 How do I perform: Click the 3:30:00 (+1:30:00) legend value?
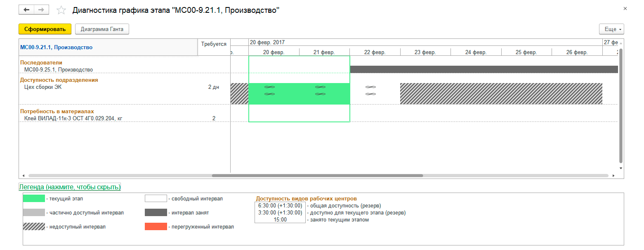[280, 212]
